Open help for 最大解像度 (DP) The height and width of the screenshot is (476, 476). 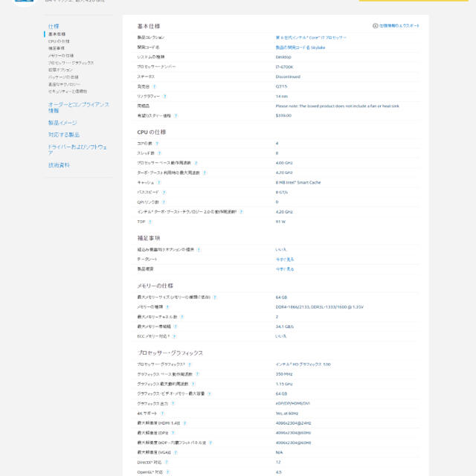click(x=173, y=433)
